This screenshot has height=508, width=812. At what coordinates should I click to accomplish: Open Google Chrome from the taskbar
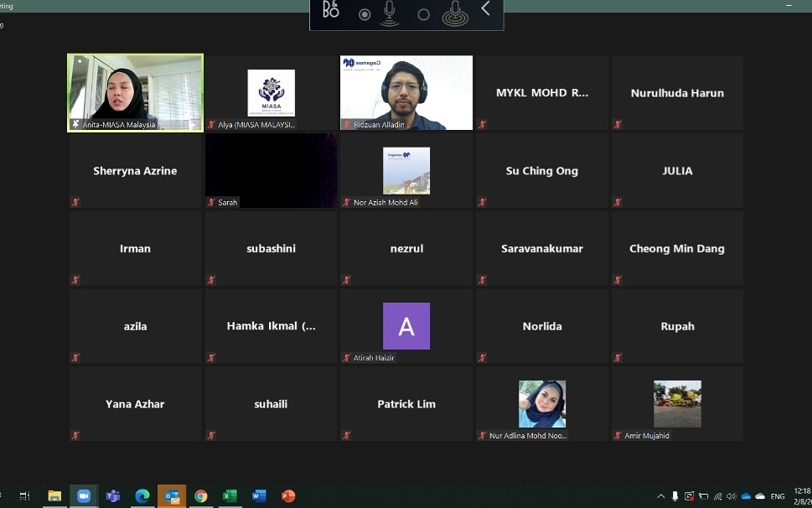tap(200, 495)
